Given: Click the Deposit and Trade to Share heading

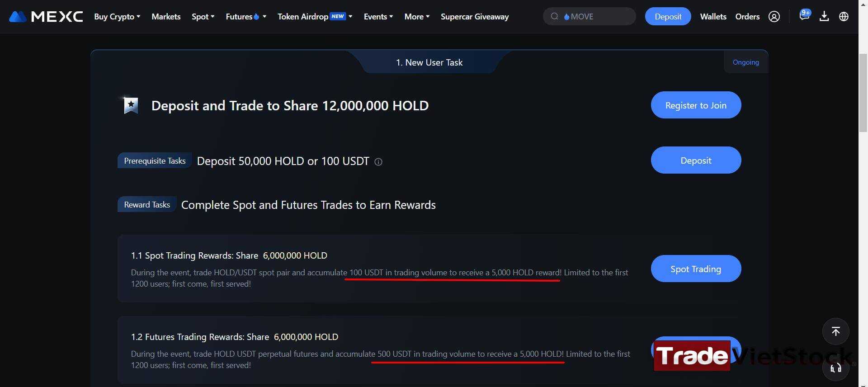Looking at the screenshot, I should pos(290,106).
